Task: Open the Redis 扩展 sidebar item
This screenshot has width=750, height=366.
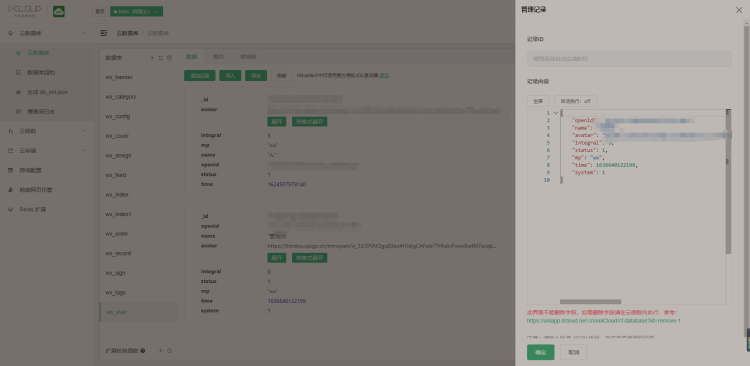Action: [47, 209]
